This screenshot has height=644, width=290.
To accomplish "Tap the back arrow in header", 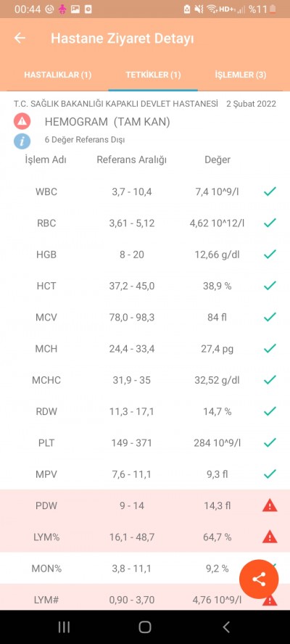I will pyautogui.click(x=20, y=38).
